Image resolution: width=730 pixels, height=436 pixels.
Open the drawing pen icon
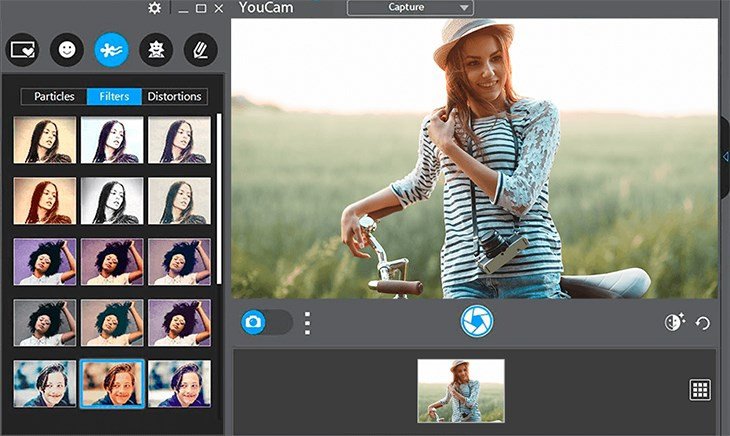[201, 49]
